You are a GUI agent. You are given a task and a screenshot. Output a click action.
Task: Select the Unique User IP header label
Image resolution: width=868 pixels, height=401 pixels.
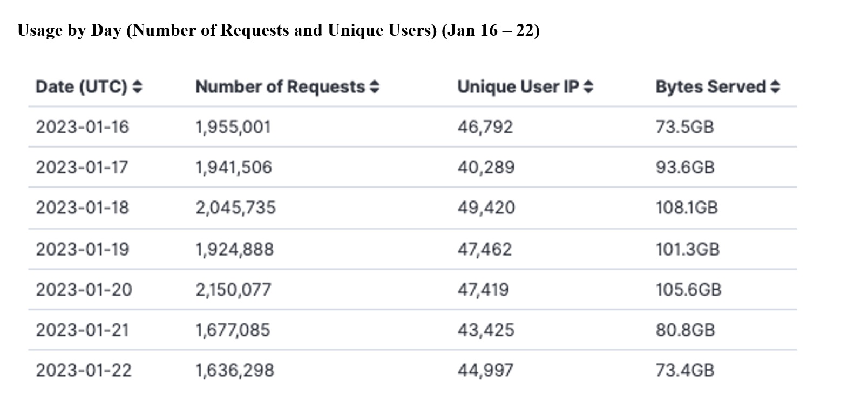(x=518, y=87)
